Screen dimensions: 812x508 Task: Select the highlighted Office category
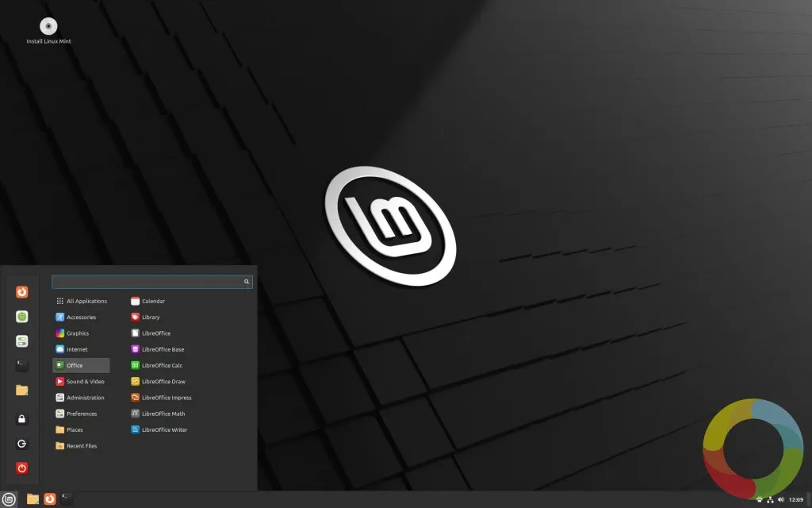coord(82,365)
